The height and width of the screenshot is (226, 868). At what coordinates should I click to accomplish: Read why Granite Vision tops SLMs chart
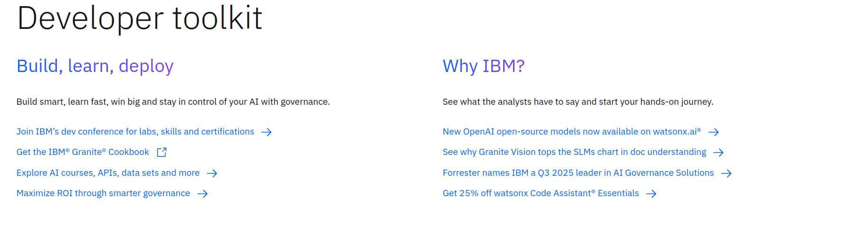(574, 152)
